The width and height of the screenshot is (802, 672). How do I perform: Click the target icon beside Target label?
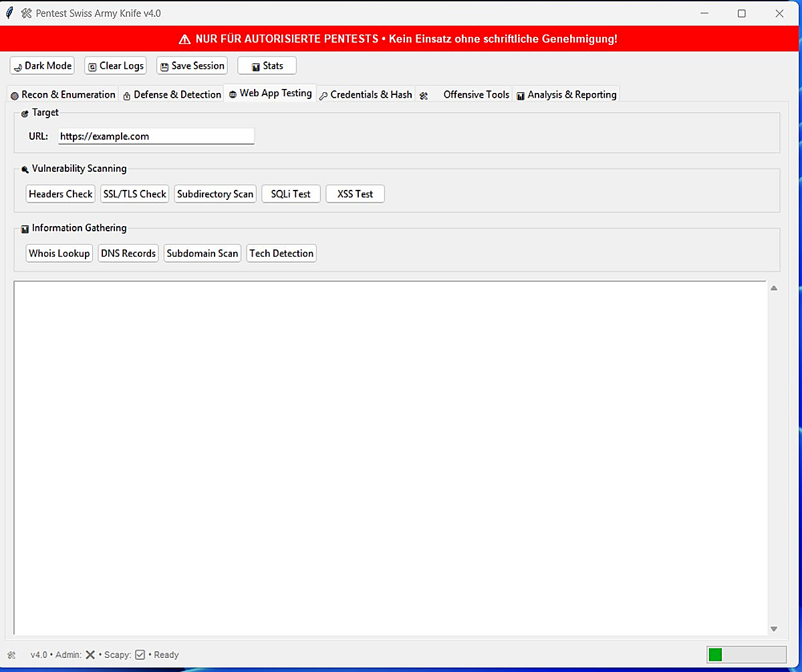click(25, 114)
